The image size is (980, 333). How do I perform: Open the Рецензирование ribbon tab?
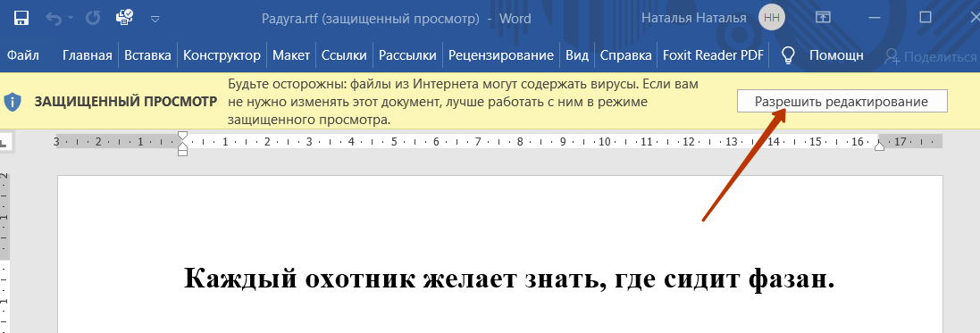point(500,55)
